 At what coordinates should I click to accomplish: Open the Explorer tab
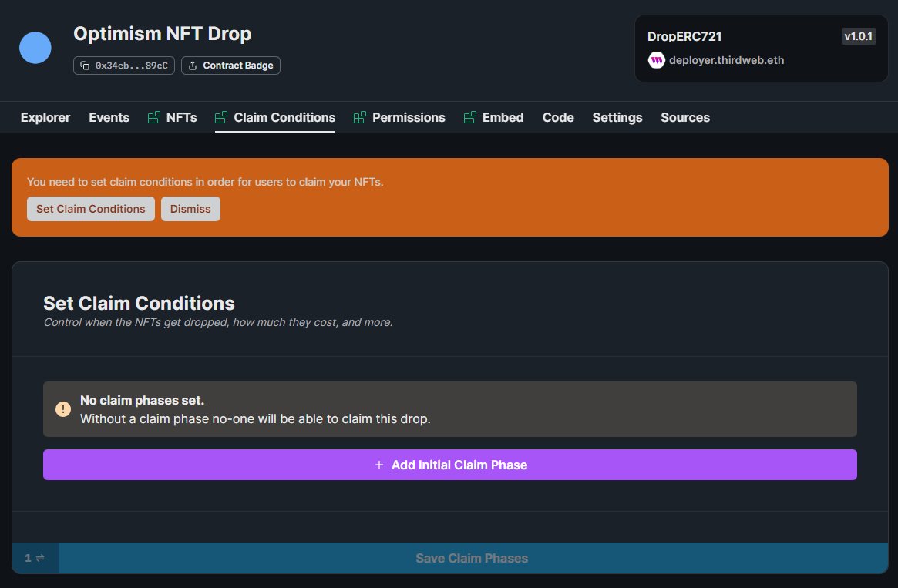tap(45, 117)
